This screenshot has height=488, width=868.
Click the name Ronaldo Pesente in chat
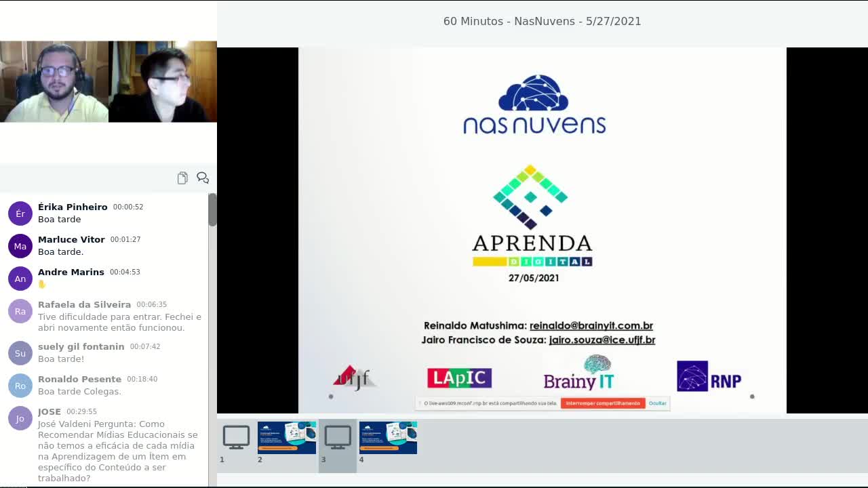pyautogui.click(x=80, y=379)
